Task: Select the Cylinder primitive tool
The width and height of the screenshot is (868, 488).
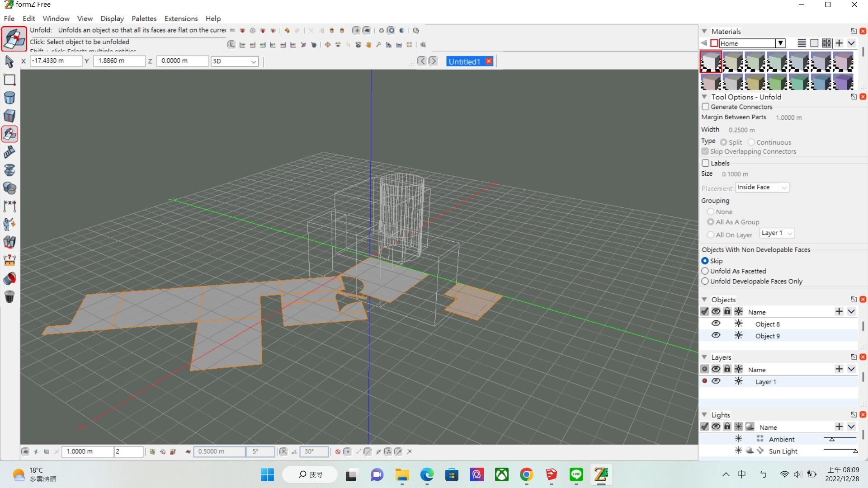Action: [9, 98]
